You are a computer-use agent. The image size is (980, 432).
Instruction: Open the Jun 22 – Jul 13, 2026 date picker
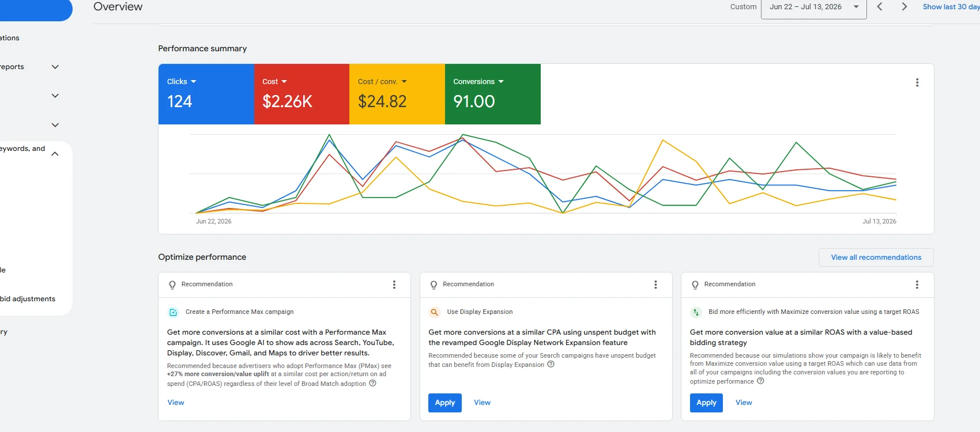click(814, 8)
